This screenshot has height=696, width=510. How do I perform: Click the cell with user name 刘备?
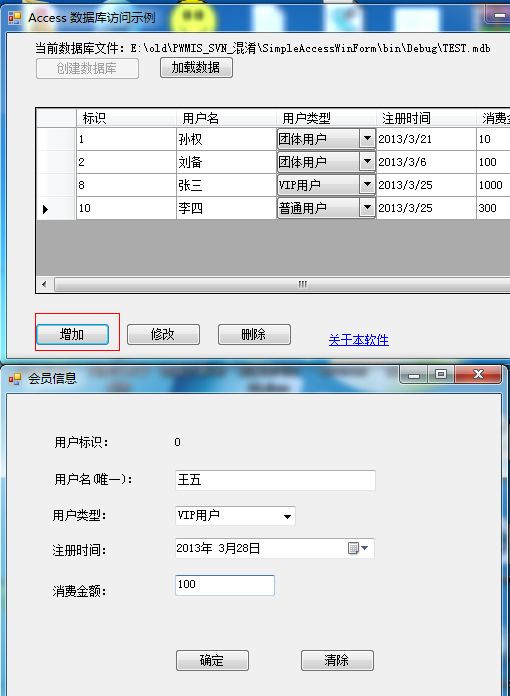pos(226,162)
